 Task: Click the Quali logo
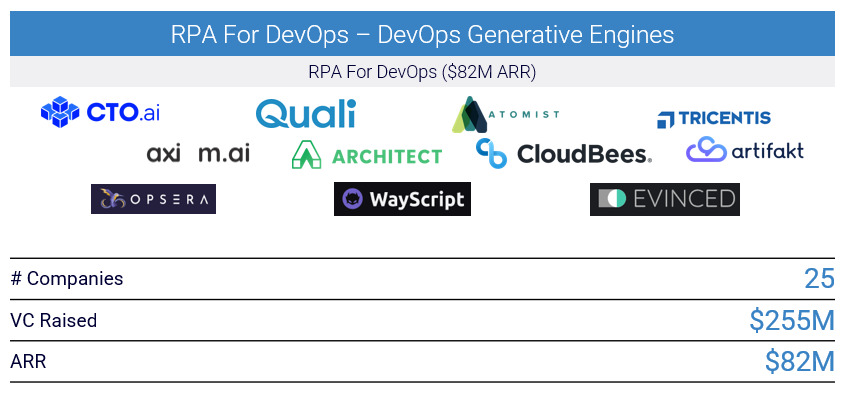[x=306, y=114]
